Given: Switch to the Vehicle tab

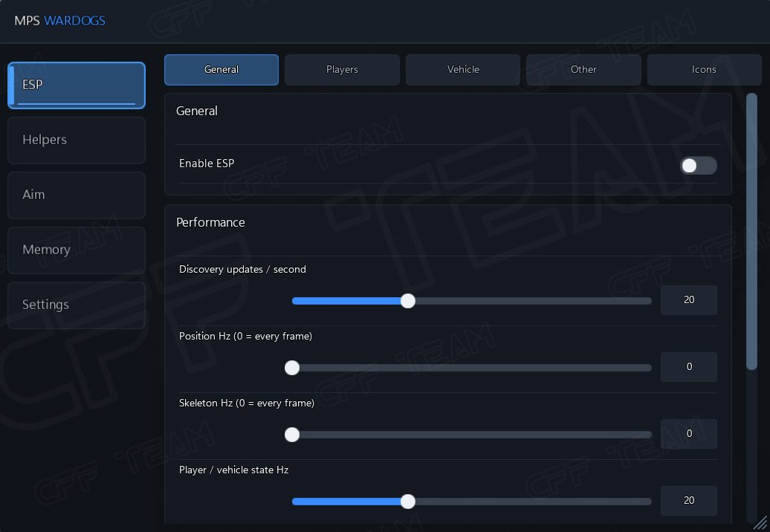Looking at the screenshot, I should click(x=463, y=70).
